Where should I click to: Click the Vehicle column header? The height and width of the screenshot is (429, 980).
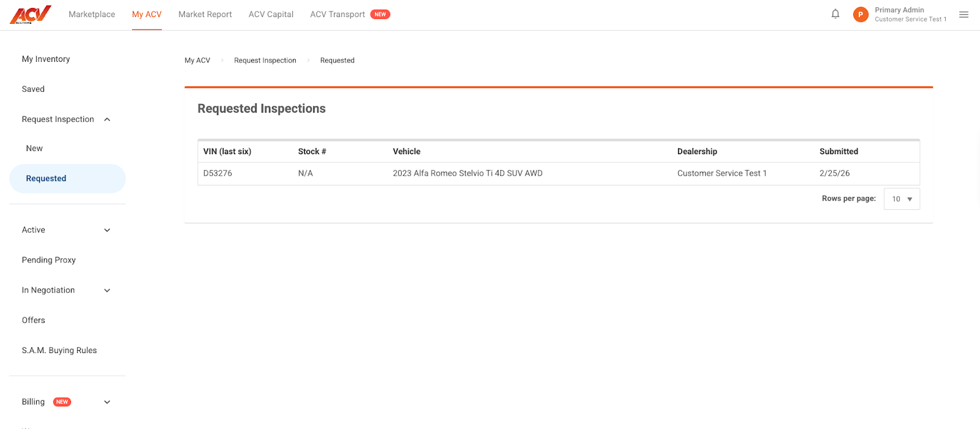point(407,151)
